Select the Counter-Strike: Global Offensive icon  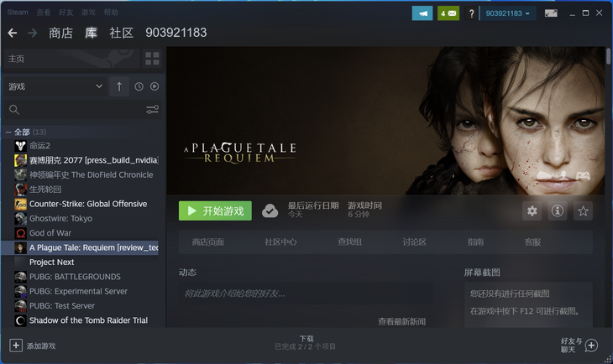pos(20,204)
